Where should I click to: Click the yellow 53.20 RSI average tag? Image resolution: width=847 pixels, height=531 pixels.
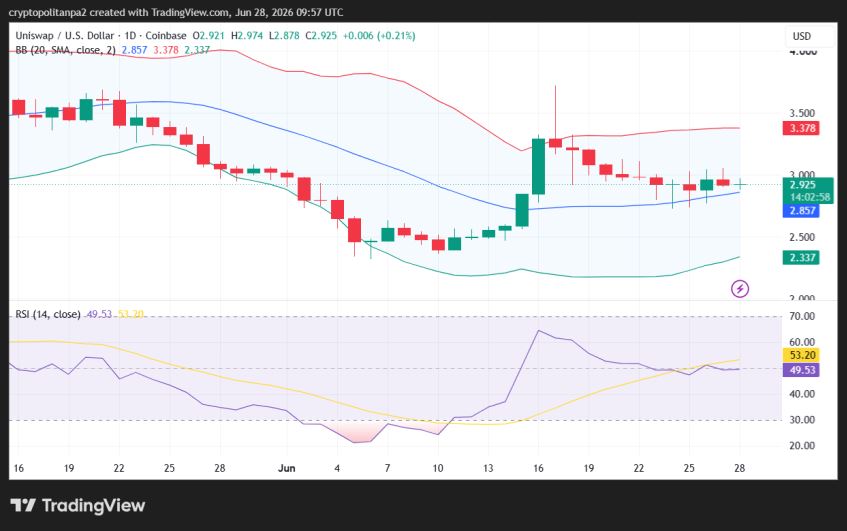point(802,355)
